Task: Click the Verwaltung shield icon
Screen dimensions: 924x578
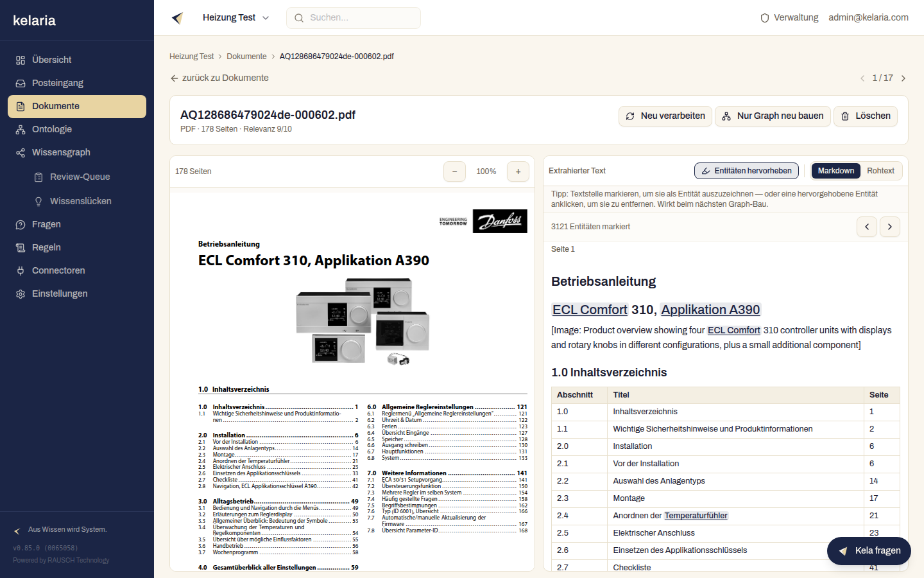Action: pos(765,18)
